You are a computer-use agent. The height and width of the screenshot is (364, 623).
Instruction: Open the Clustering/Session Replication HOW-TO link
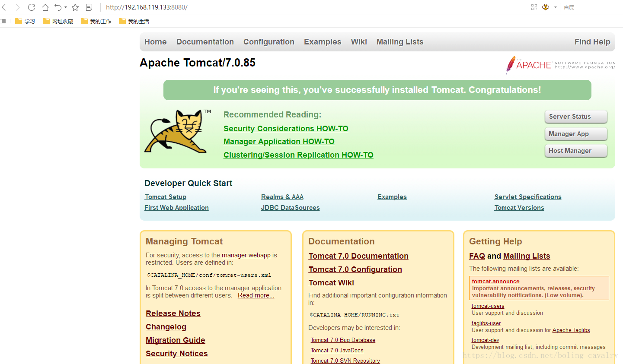pos(298,155)
